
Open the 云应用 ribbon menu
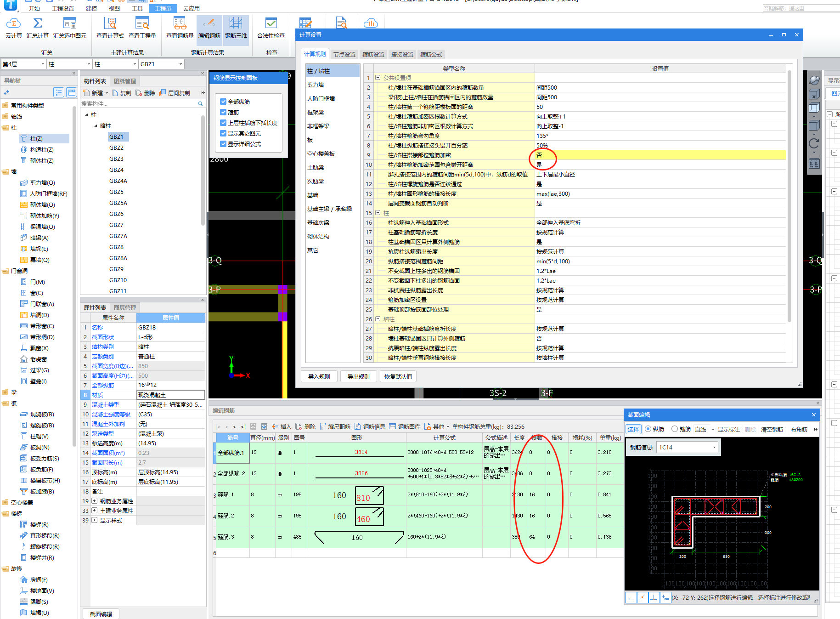192,8
